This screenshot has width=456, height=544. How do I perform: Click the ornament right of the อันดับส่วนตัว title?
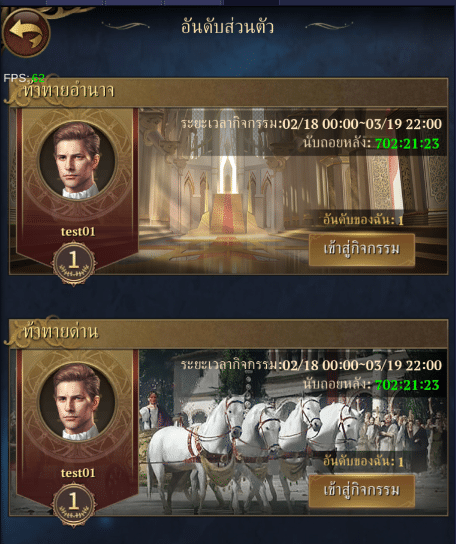[x=329, y=25]
